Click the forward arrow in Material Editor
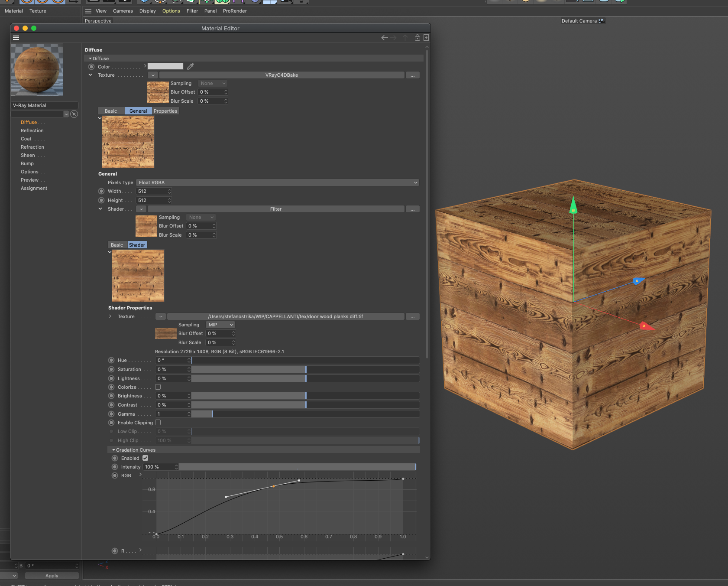 (x=393, y=38)
